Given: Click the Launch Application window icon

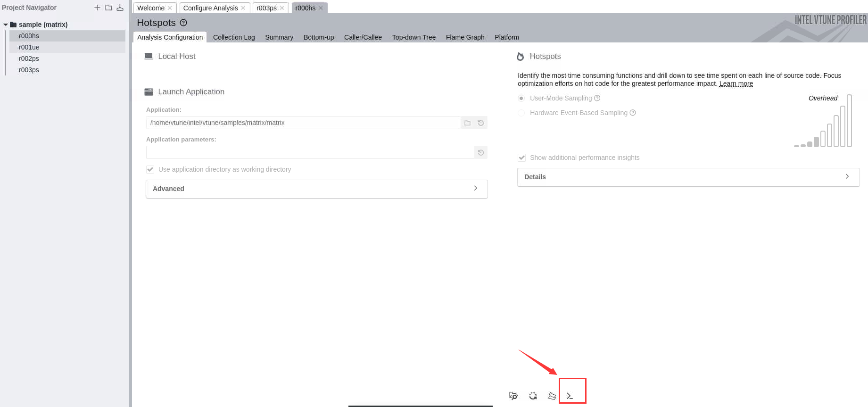Looking at the screenshot, I should coord(149,92).
